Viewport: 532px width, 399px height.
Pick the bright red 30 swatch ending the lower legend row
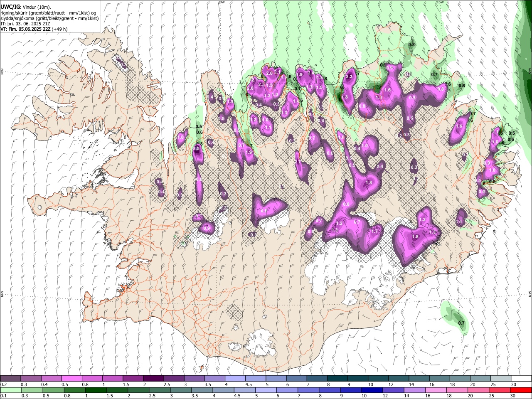pos(521,390)
